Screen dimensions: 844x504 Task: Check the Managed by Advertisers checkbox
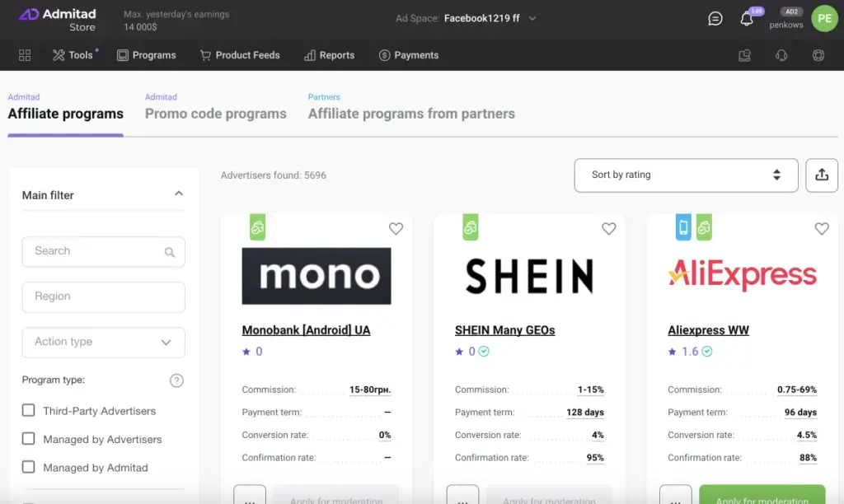(x=29, y=439)
